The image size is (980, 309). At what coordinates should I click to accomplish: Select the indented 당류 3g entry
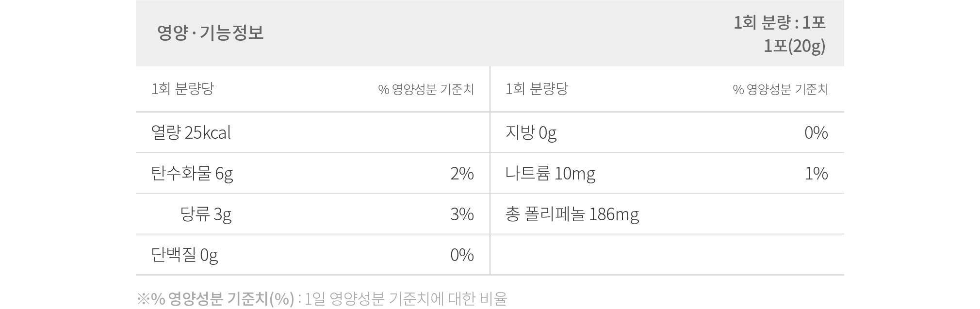[206, 214]
